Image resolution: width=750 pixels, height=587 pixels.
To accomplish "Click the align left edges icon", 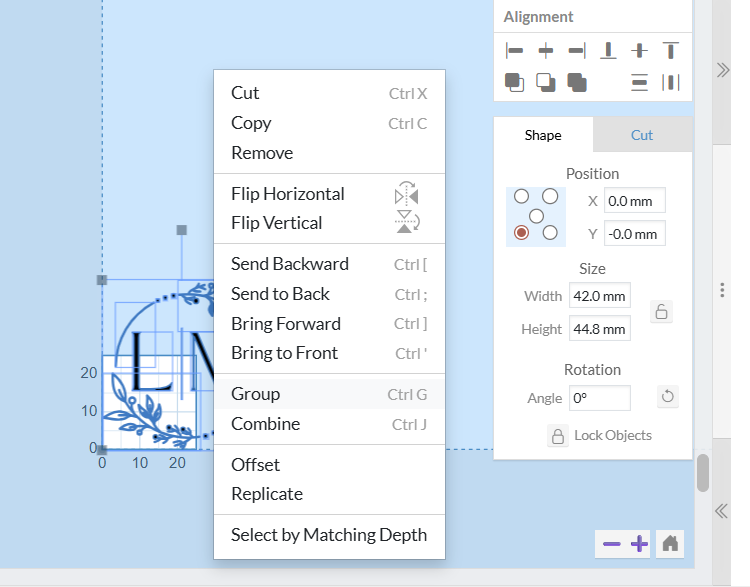I will tap(515, 50).
